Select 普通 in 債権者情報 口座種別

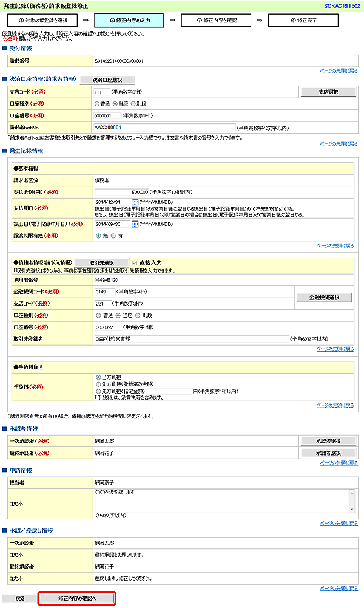pyautogui.click(x=98, y=316)
